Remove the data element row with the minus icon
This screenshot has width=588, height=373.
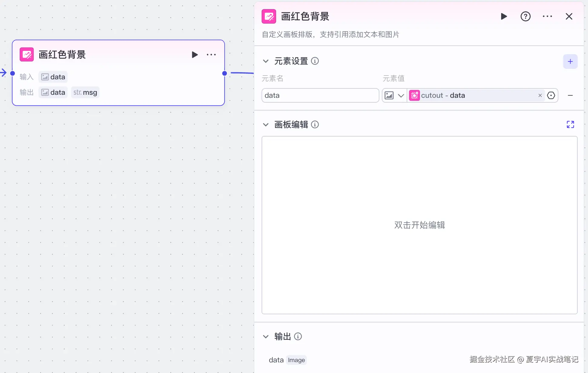[x=570, y=95]
